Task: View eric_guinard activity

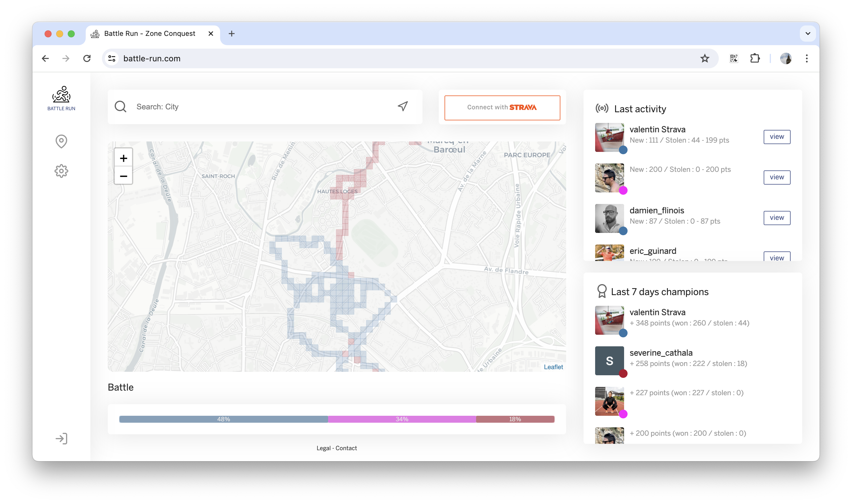Action: click(x=776, y=257)
